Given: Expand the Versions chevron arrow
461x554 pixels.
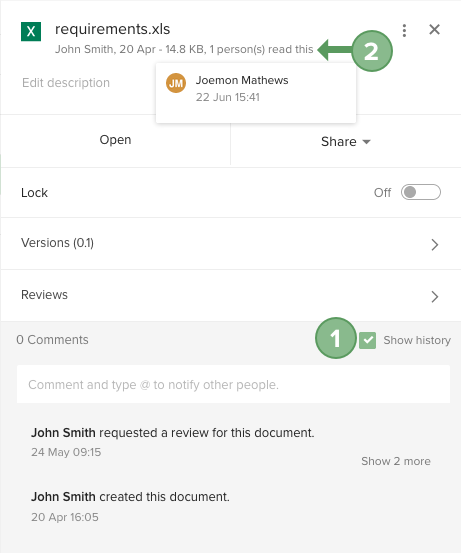Looking at the screenshot, I should (x=435, y=244).
